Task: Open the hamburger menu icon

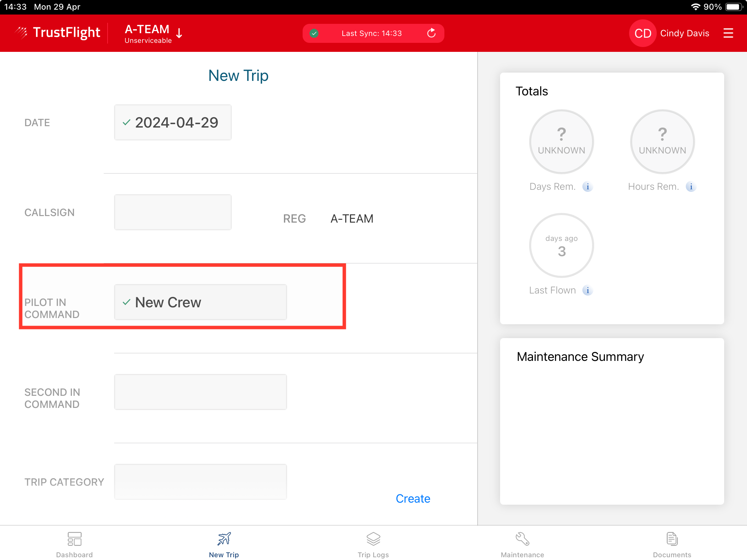Action: [728, 33]
